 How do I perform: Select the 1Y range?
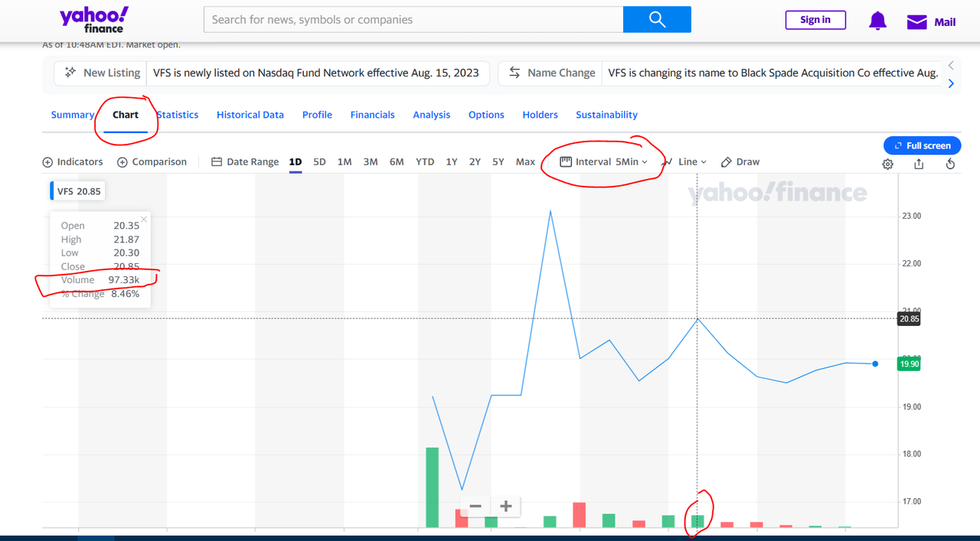click(452, 161)
